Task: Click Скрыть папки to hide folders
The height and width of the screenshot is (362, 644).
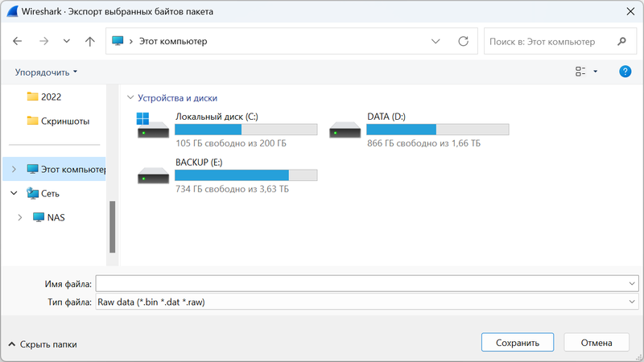Action: click(x=43, y=344)
